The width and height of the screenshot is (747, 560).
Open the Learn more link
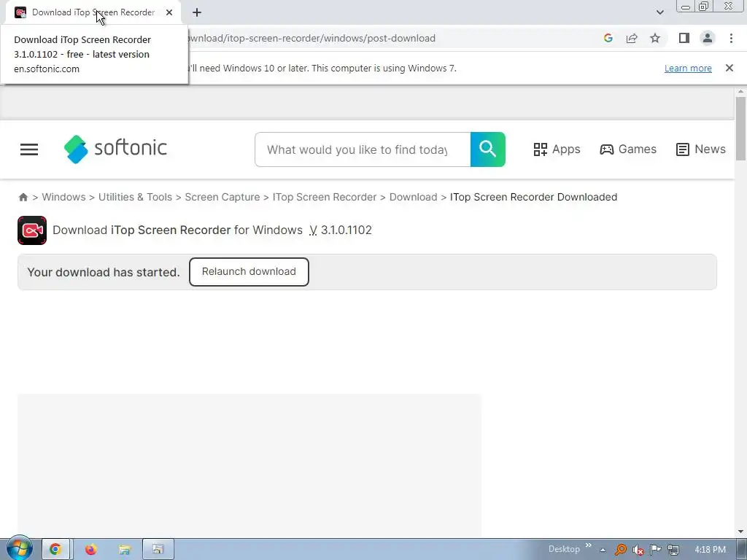point(688,68)
